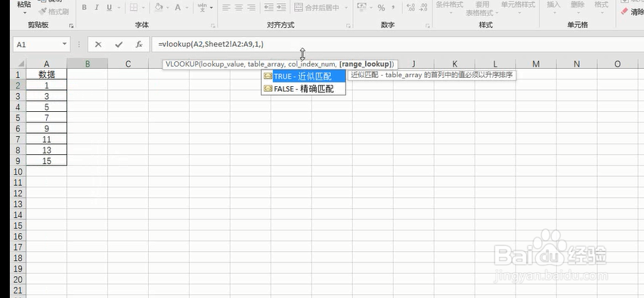
Task: Select column M header
Action: [536, 64]
